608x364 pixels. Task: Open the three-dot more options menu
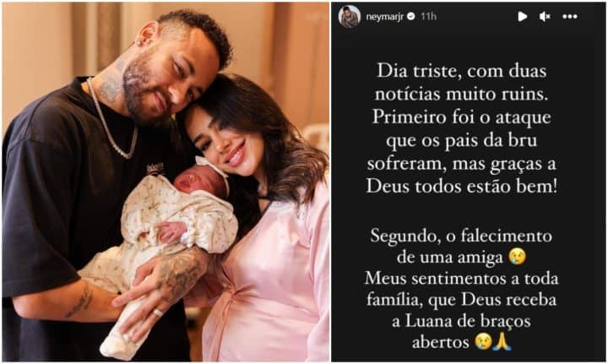pos(570,17)
